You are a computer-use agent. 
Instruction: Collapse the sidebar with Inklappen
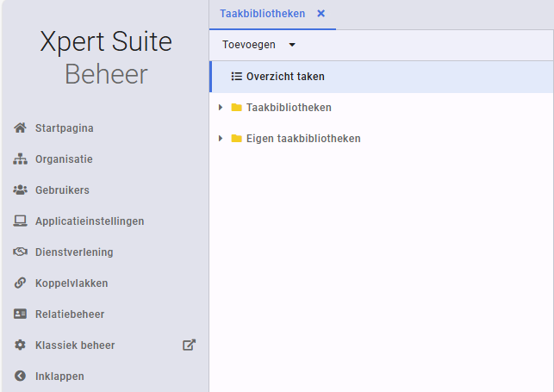(59, 376)
